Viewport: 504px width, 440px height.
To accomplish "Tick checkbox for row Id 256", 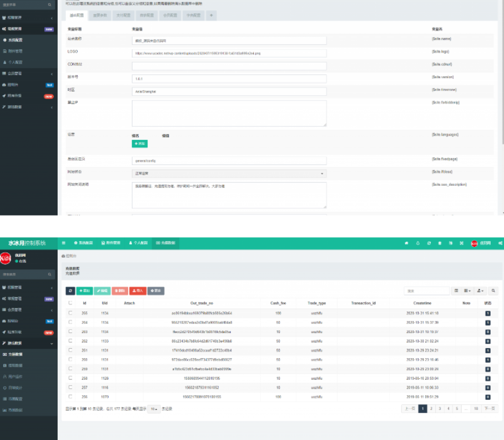I will (x=70, y=397).
